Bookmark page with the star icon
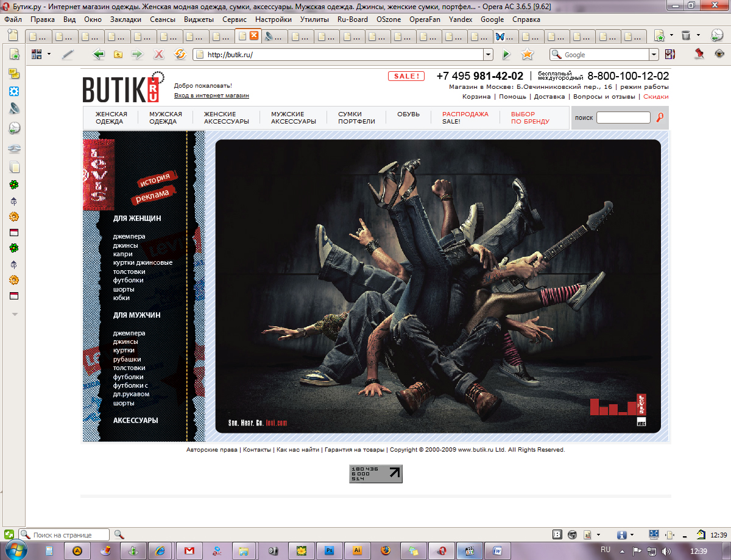This screenshot has height=560, width=731. point(528,54)
